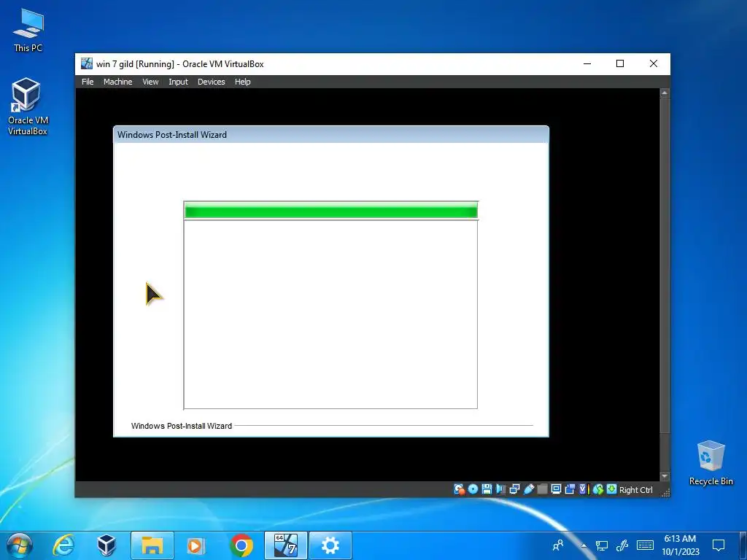
Task: Minimize the VirtualBox window
Action: (x=587, y=64)
